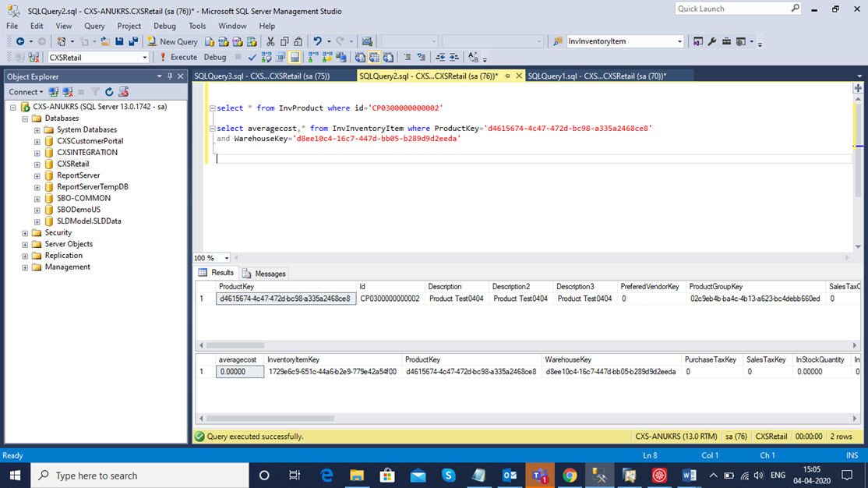Click the Navigate Backward arrow icon
Viewport: 868px width, 488px height.
[20, 41]
